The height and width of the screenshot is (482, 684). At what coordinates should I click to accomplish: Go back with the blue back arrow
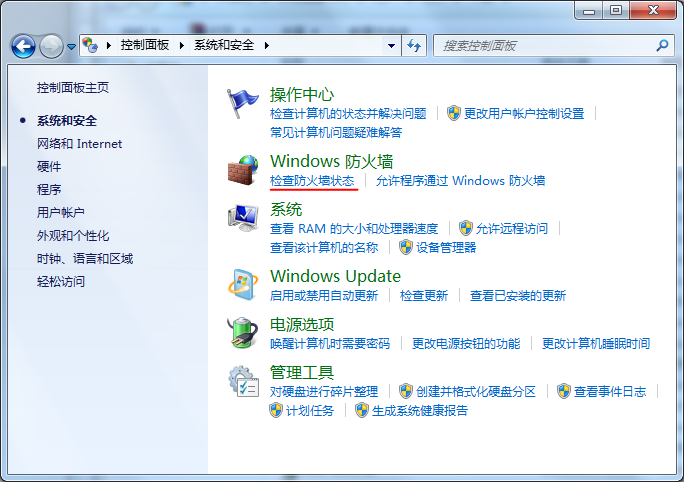pyautogui.click(x=23, y=46)
